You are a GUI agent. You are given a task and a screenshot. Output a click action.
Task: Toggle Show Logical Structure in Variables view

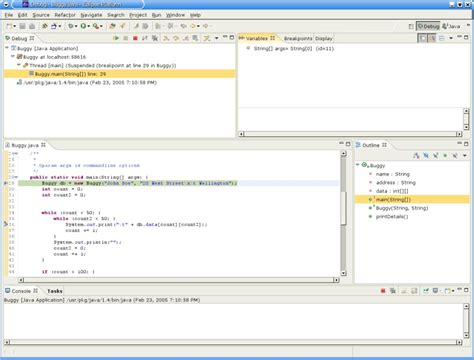432,38
